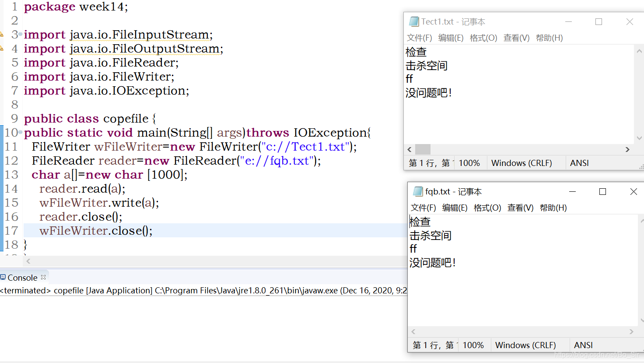
Task: Maximize the fqb.txt Notepad window
Action: point(602,191)
